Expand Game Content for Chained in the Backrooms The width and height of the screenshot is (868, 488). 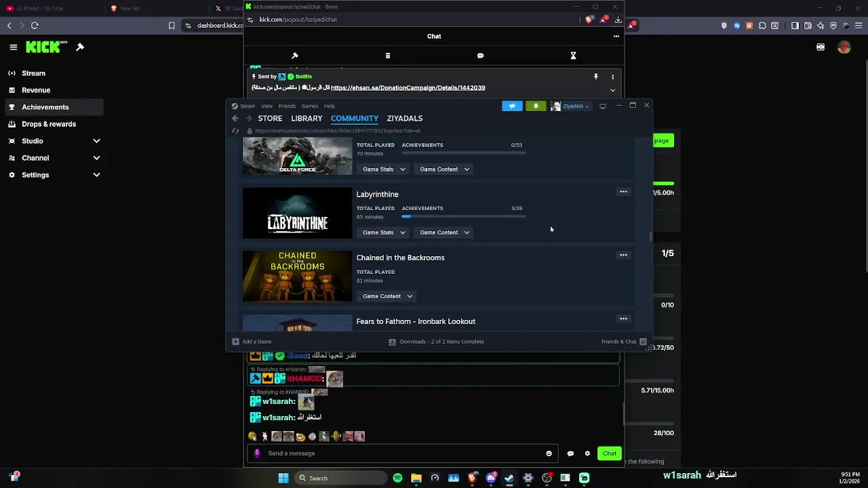[x=387, y=296]
